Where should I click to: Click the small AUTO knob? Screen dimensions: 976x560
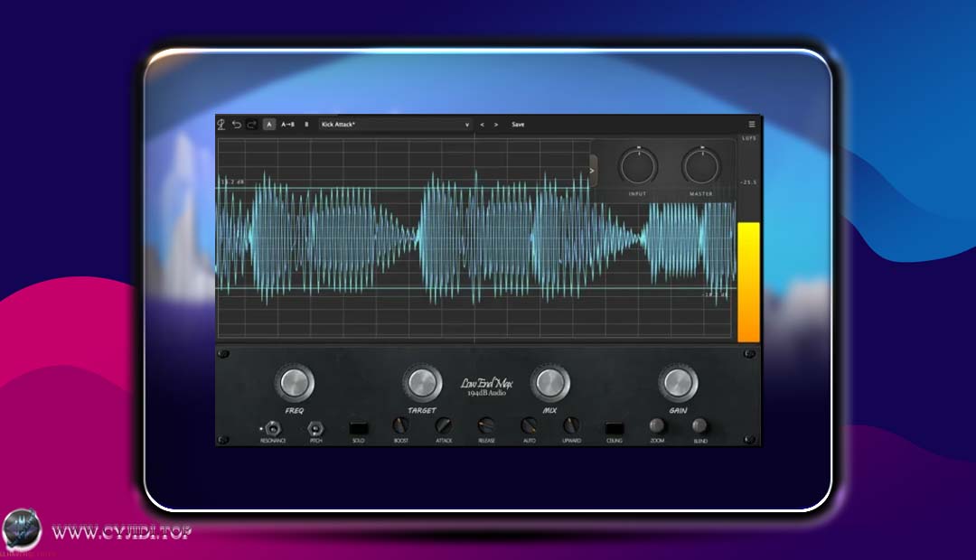coord(529,425)
